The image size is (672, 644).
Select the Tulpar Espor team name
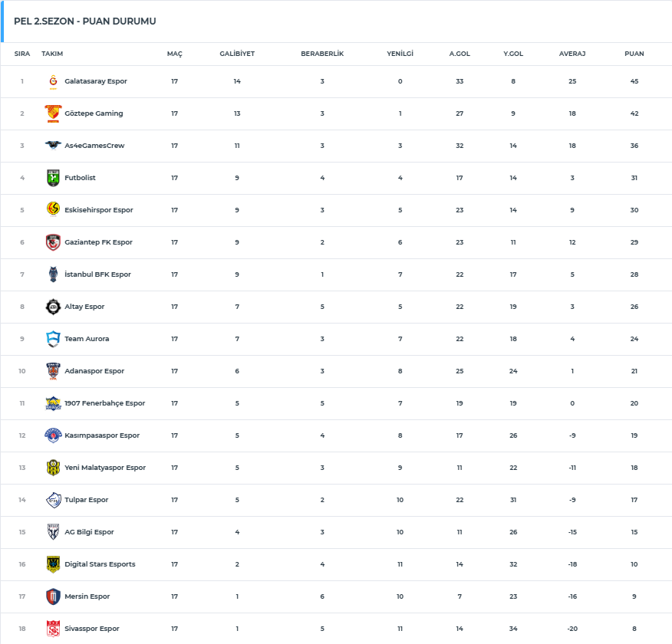pyautogui.click(x=87, y=500)
